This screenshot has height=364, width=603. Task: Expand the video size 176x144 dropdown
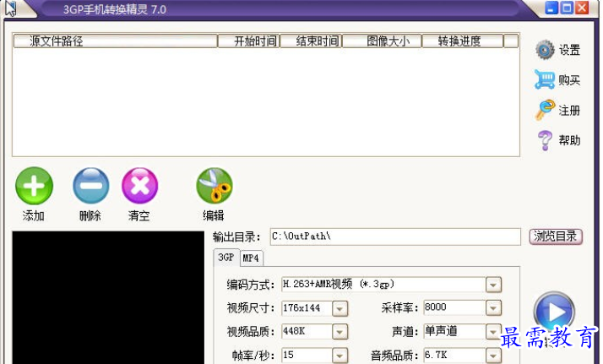click(340, 308)
